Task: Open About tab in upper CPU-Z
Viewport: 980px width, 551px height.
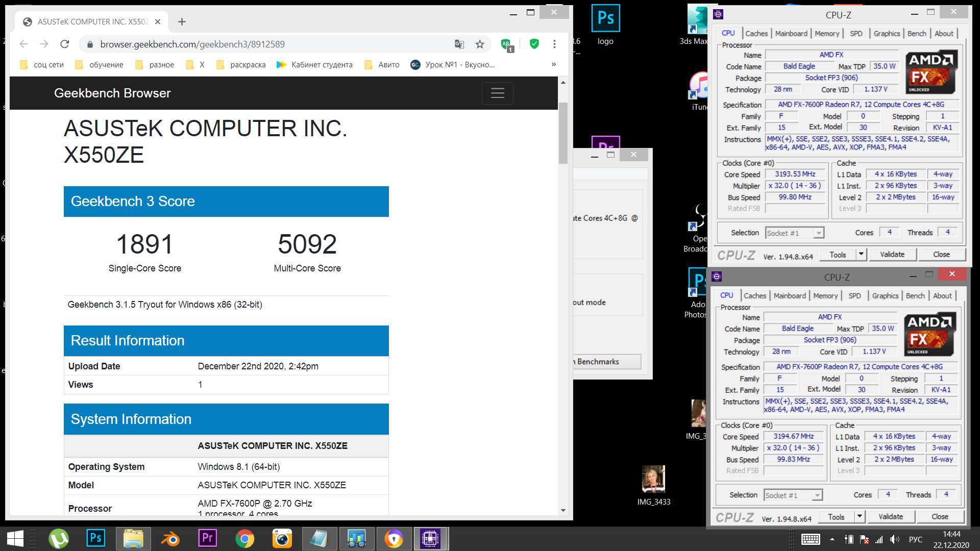Action: pos(944,33)
